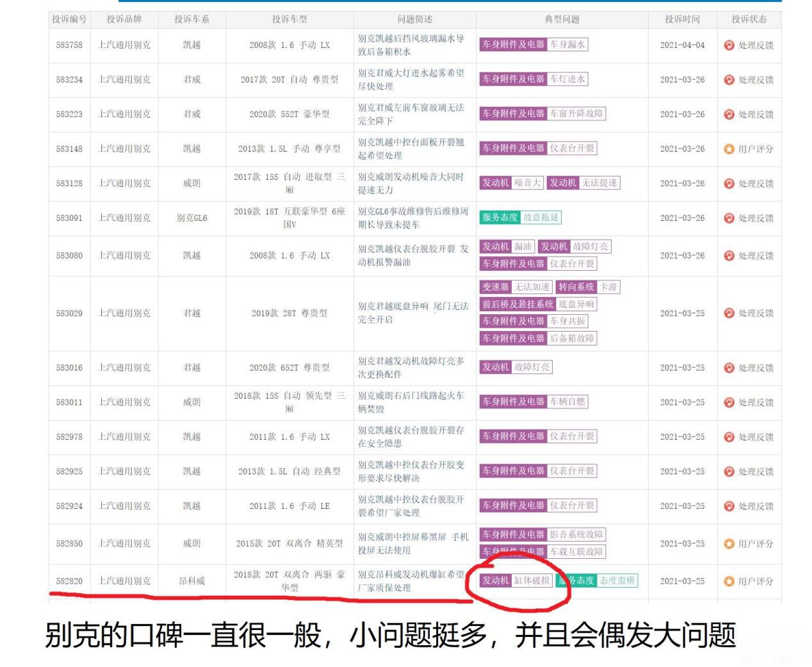The image size is (812, 667).
Task: Click model 2017款 20T 自动 尊贵型
Action: (x=289, y=79)
